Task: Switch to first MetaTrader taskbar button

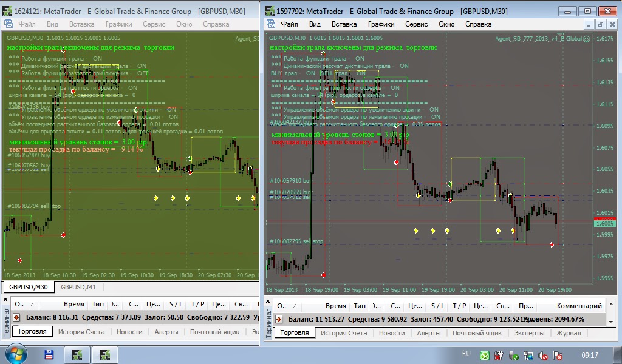Action: click(x=77, y=355)
